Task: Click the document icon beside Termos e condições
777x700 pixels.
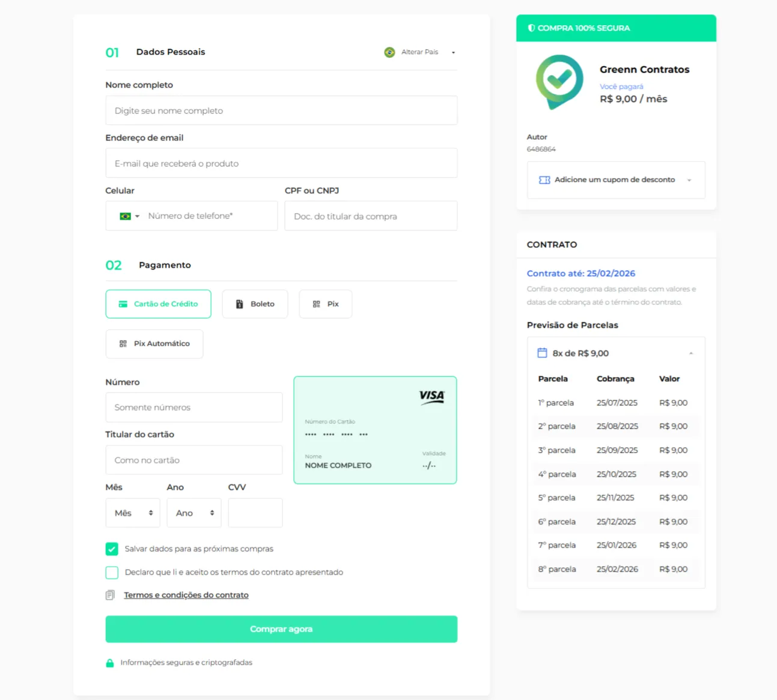Action: pyautogui.click(x=110, y=595)
